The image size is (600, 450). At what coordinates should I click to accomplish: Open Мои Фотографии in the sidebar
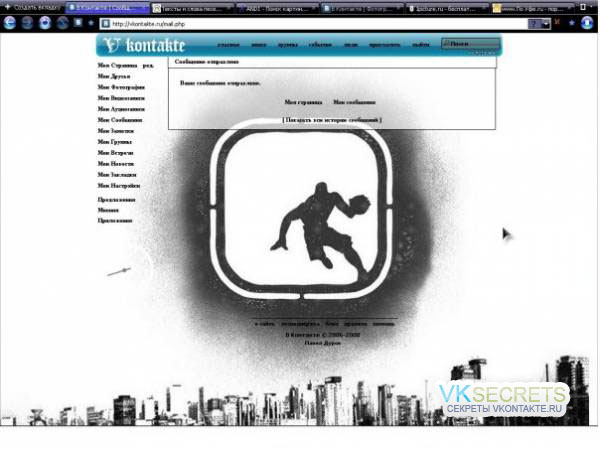pyautogui.click(x=121, y=87)
